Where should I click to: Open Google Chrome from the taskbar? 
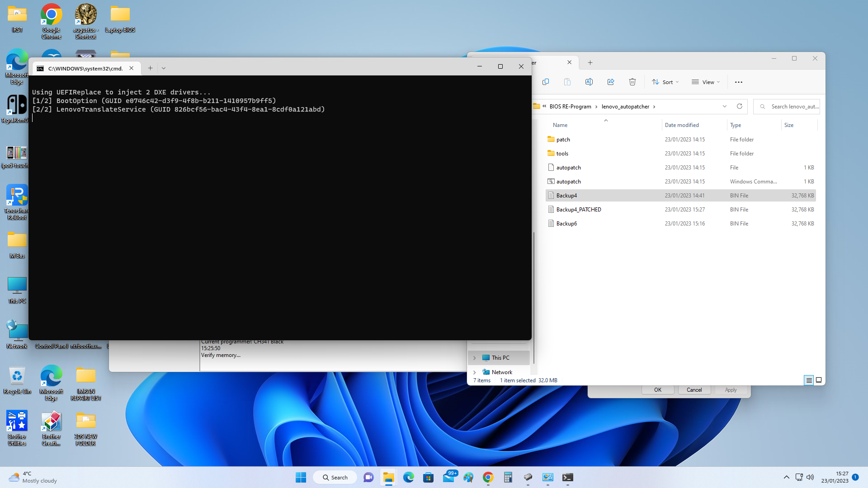point(488,477)
